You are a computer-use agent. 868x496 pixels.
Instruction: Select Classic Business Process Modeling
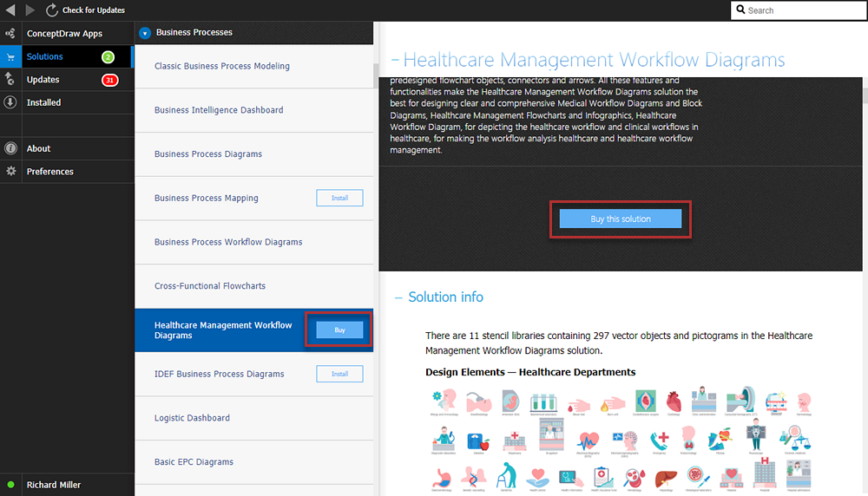click(254, 66)
